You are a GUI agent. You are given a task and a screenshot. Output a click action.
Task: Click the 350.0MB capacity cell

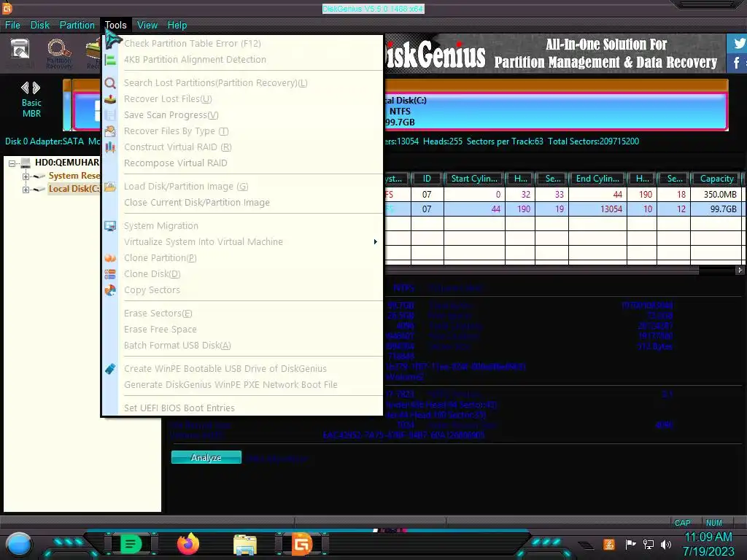tap(716, 194)
